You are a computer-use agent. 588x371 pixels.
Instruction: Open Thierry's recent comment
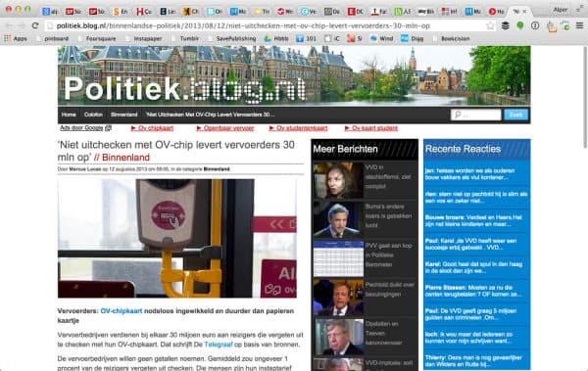(473, 361)
